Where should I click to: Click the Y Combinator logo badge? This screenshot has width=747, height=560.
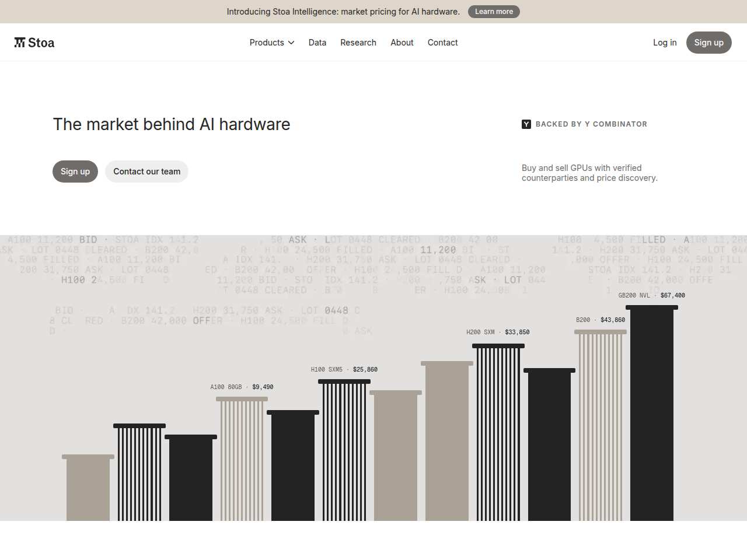coord(526,124)
